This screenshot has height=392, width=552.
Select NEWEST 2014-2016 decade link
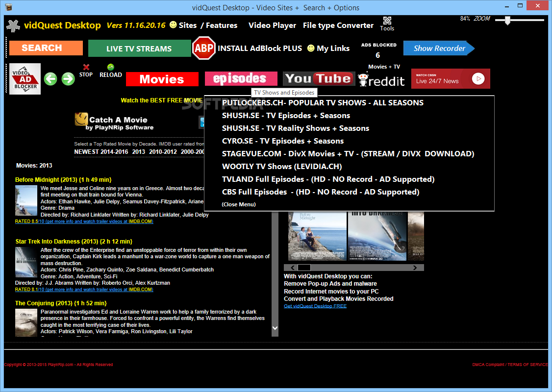click(101, 152)
